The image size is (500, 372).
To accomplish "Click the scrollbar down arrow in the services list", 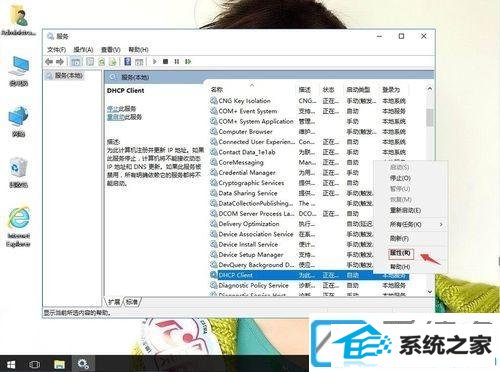I will coord(430,292).
